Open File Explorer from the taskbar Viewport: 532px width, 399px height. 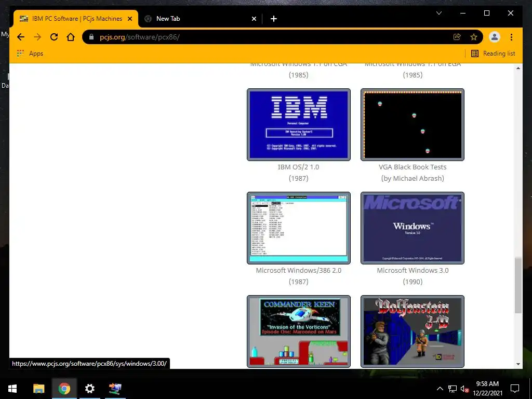click(38, 389)
